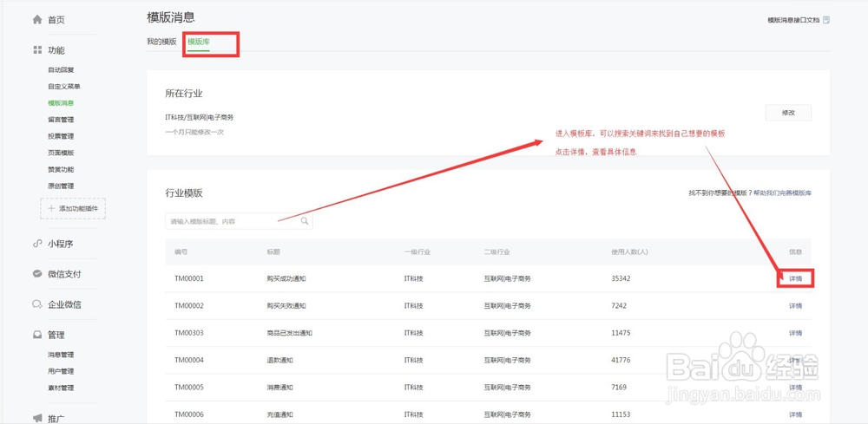Click user count 11475
Image resolution: width=868 pixels, height=424 pixels.
click(621, 333)
